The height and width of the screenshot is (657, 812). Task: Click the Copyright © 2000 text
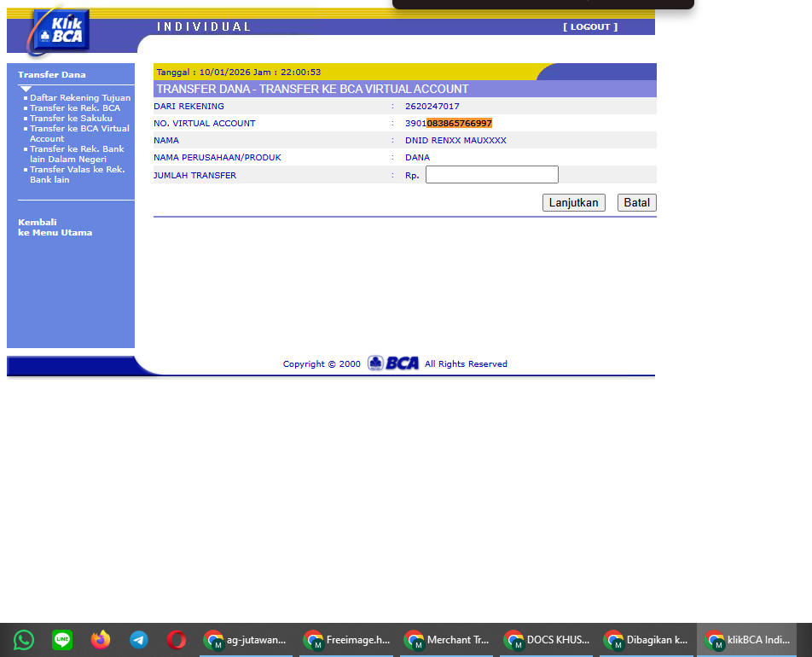coord(322,363)
